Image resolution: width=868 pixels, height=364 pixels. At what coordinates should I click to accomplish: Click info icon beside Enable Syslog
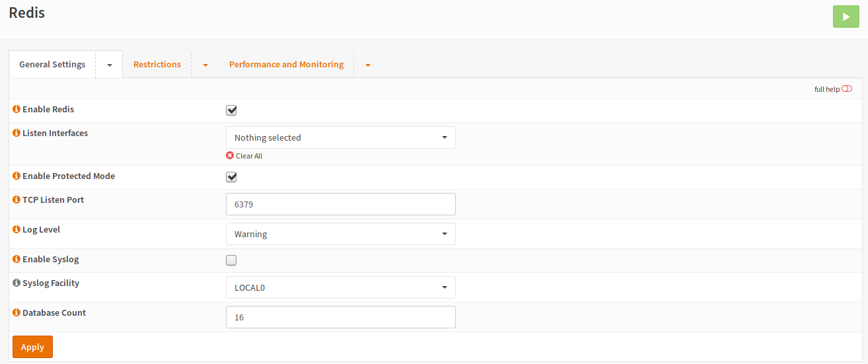pos(17,259)
